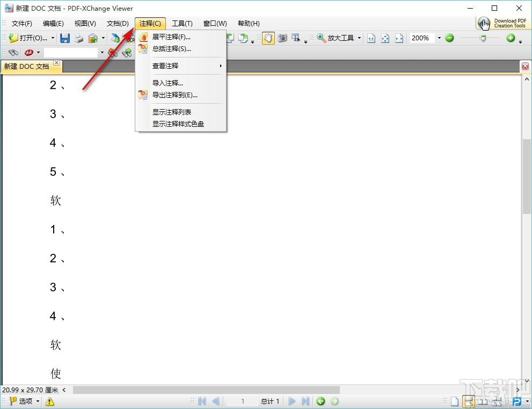532x409 pixels.
Task: Open the 200% zoom level dropdown
Action: [439, 38]
